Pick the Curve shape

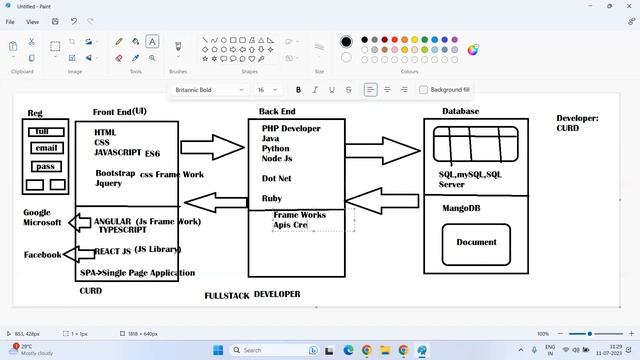pyautogui.click(x=214, y=40)
